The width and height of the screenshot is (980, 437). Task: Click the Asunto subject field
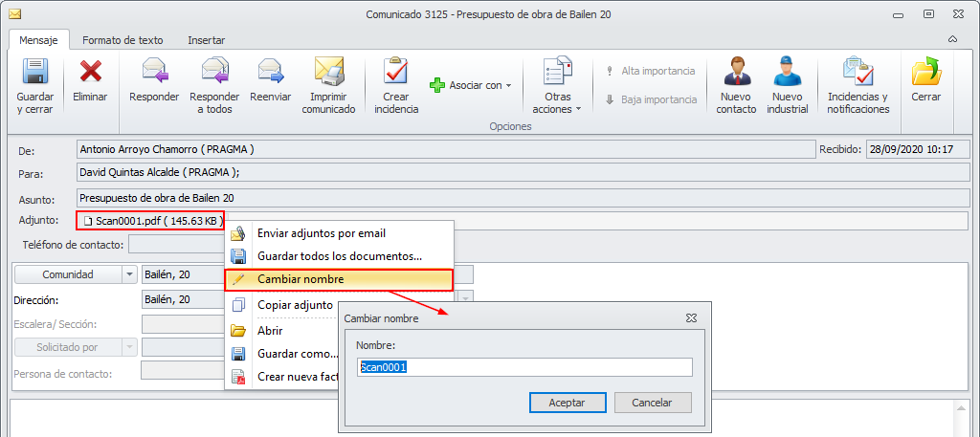click(x=523, y=198)
